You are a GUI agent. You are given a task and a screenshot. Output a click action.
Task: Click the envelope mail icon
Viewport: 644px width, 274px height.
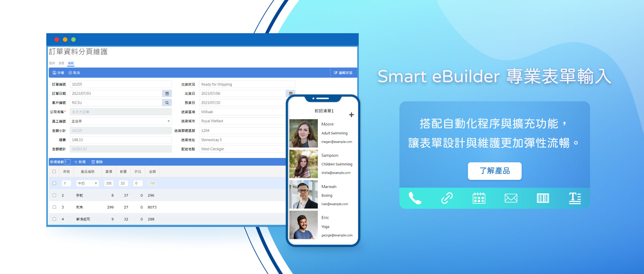[511, 198]
